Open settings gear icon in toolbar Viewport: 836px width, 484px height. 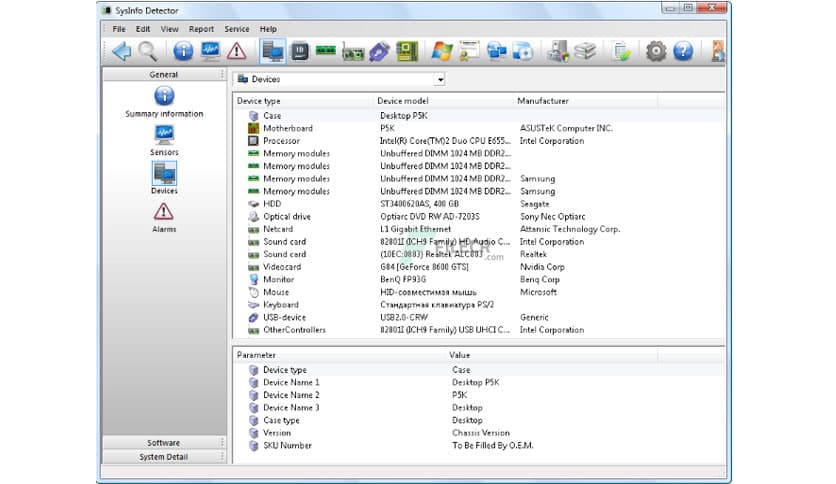656,51
